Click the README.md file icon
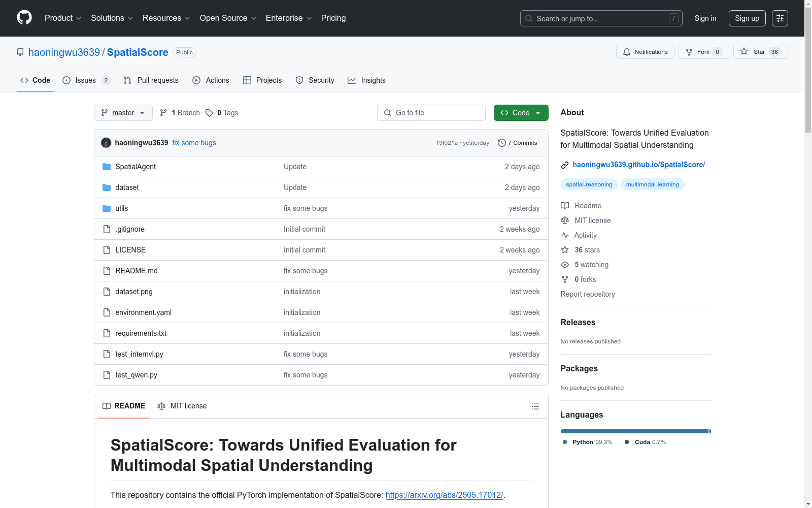Image resolution: width=812 pixels, height=508 pixels. [107, 271]
